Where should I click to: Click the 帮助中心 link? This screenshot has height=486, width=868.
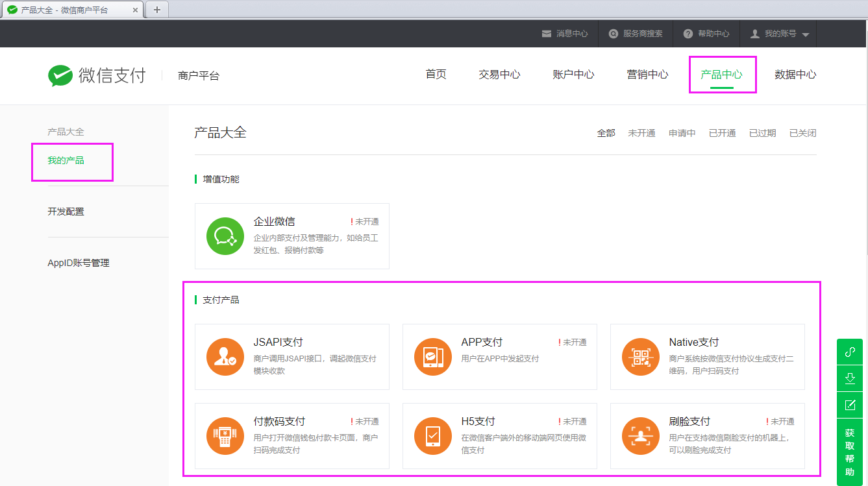coord(713,34)
